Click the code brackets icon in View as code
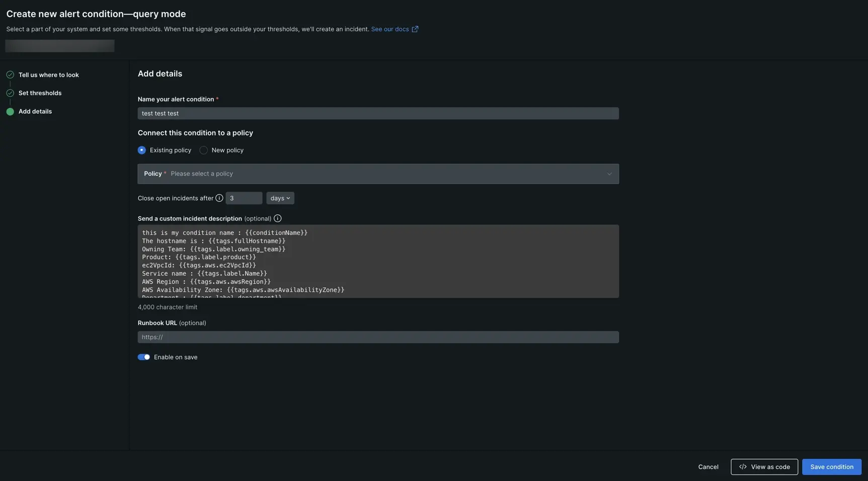Image resolution: width=868 pixels, height=481 pixels. click(743, 467)
